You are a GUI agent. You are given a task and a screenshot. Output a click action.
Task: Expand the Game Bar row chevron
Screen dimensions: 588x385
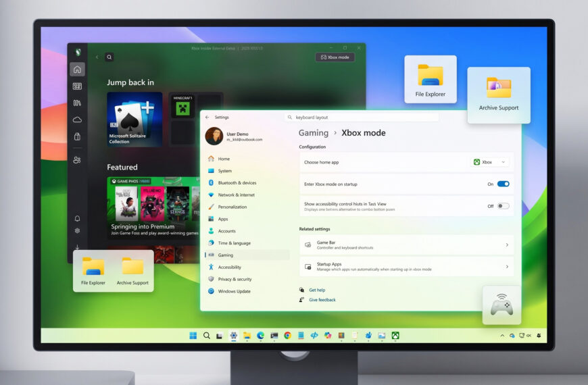pyautogui.click(x=507, y=245)
